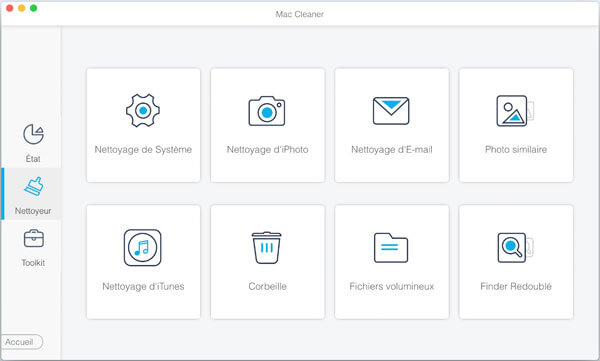This screenshot has height=361, width=600.
Task: Click the envelope icon for e-mail cleaning
Action: coord(391,111)
